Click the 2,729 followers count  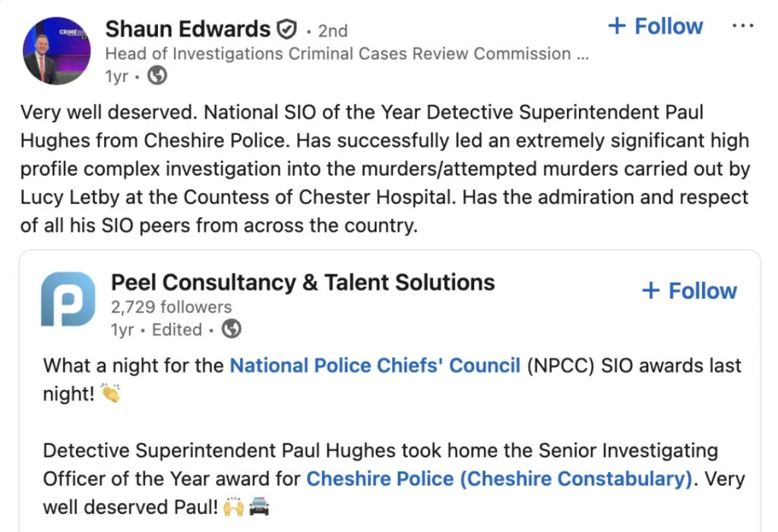coord(171,307)
